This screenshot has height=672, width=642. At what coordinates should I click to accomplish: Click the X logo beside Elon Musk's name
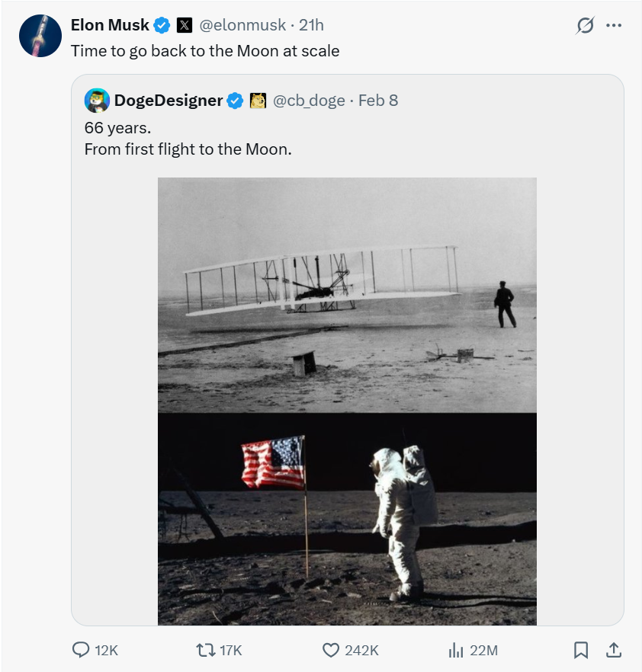click(x=185, y=24)
